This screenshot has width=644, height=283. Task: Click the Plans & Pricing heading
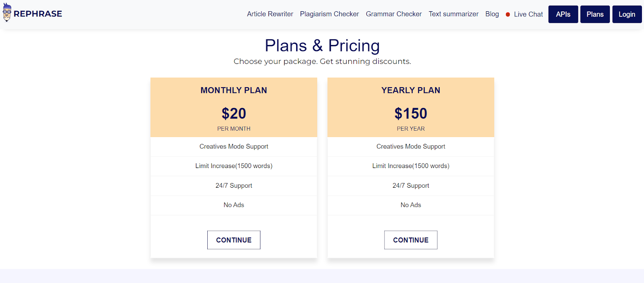click(x=322, y=46)
